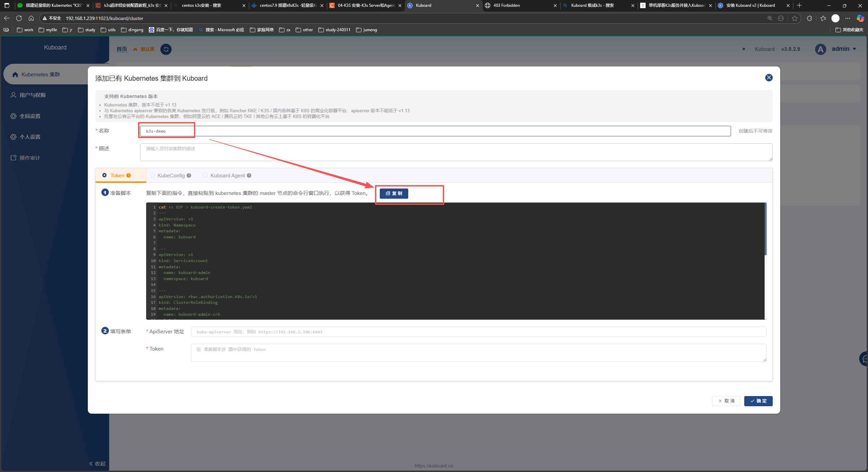The width and height of the screenshot is (868, 472).
Task: Click the ApiServer address input field
Action: tap(478, 332)
